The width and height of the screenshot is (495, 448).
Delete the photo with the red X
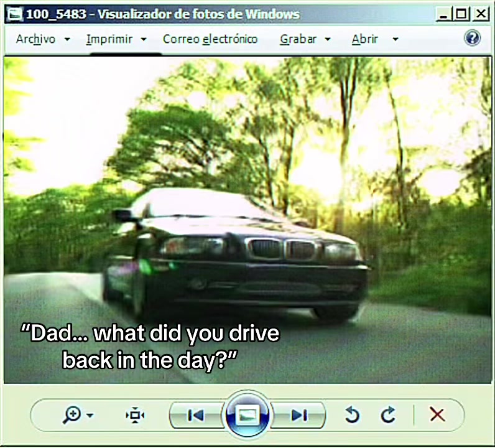pyautogui.click(x=437, y=414)
